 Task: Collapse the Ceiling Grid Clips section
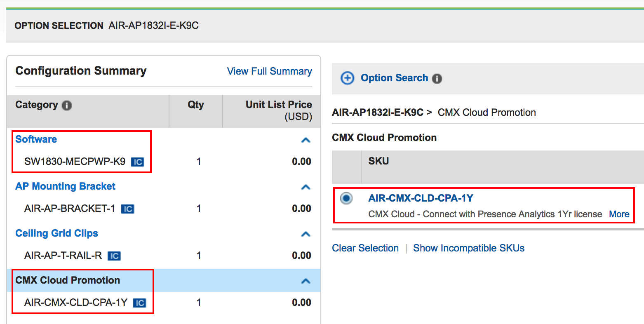tap(306, 234)
